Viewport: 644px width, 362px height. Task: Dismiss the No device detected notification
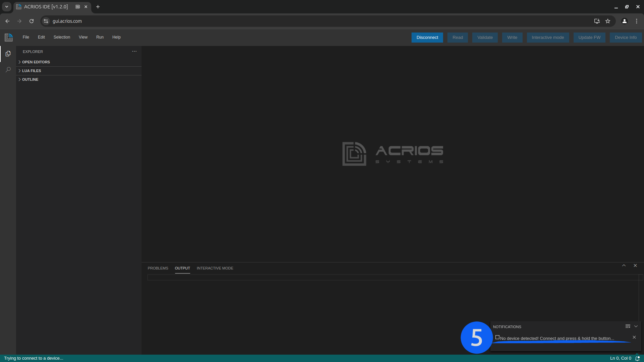pos(634,337)
